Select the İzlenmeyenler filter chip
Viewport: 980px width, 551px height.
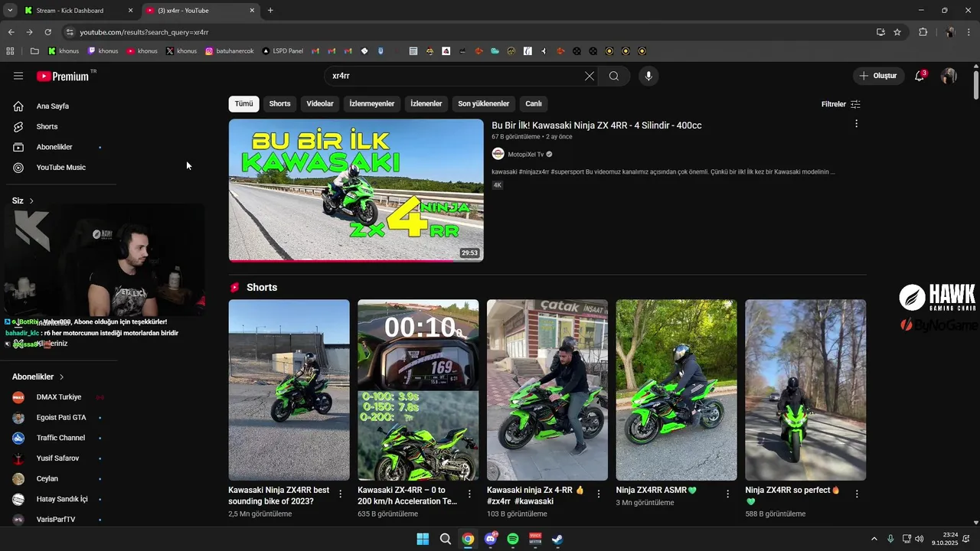(372, 104)
